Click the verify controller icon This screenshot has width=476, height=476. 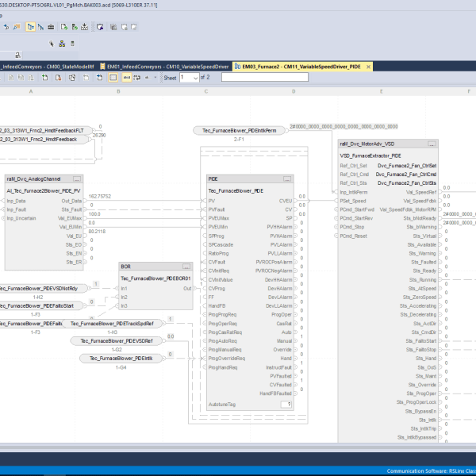pyautogui.click(x=75, y=27)
